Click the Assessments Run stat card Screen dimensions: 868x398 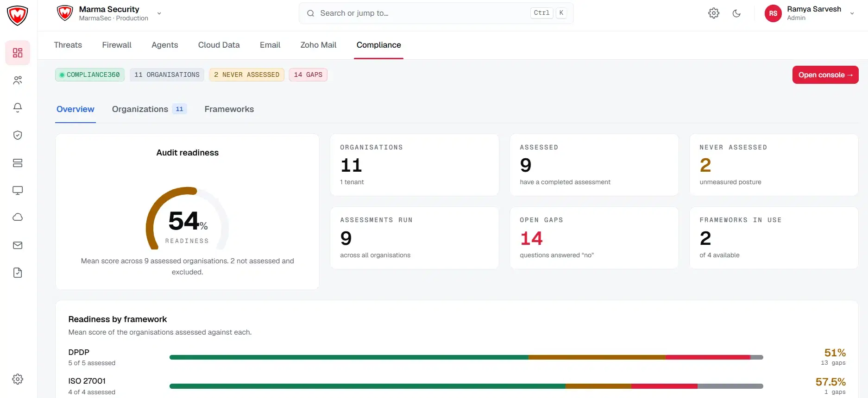(x=415, y=238)
